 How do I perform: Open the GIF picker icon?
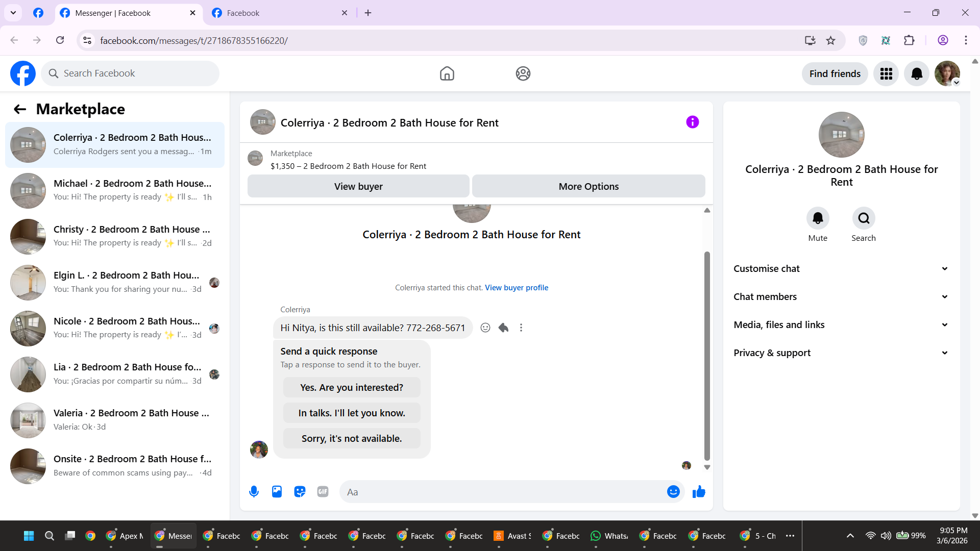point(323,492)
